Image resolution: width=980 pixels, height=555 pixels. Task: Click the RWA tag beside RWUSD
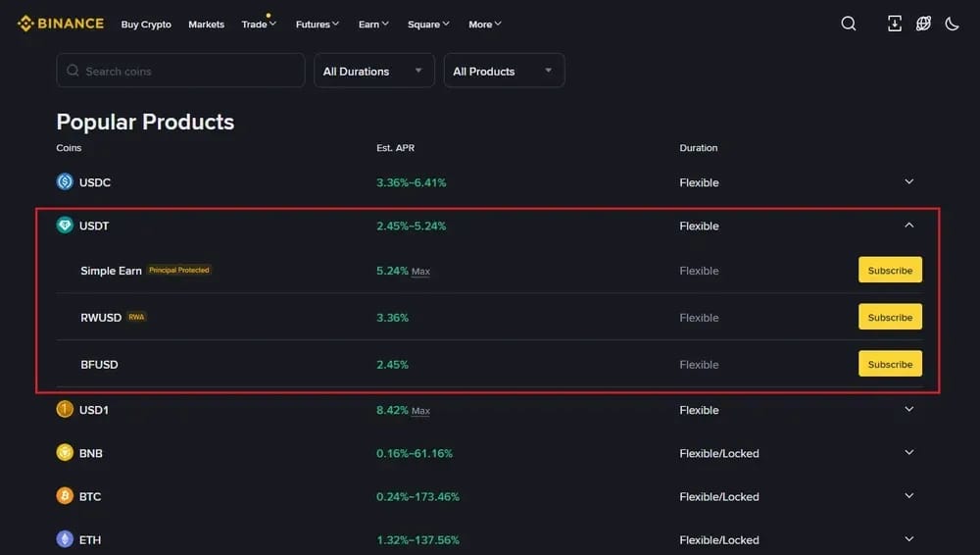tap(136, 317)
